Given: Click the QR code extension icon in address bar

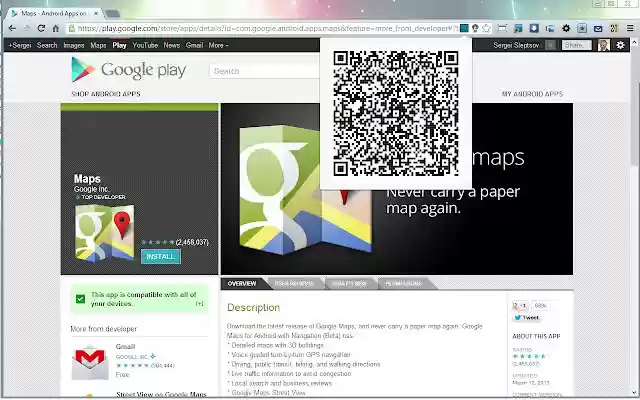Looking at the screenshot, I should 464,28.
